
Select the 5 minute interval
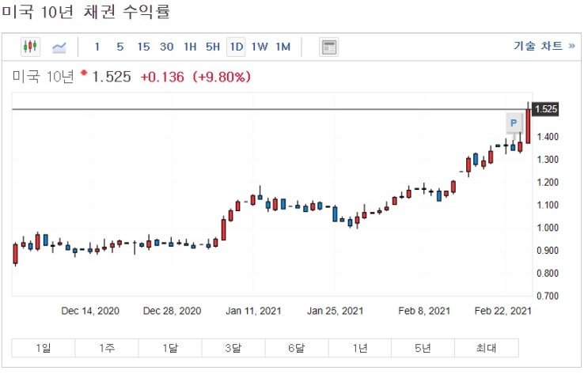point(120,47)
